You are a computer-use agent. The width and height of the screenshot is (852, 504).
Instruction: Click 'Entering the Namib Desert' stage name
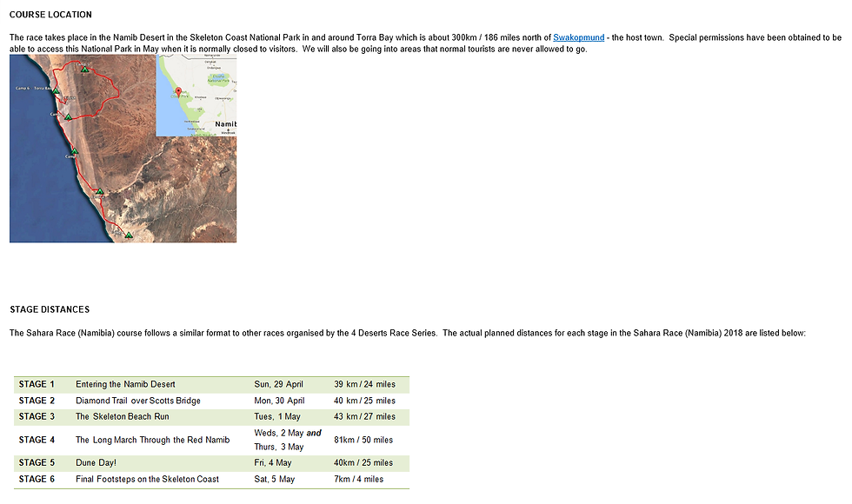125,384
